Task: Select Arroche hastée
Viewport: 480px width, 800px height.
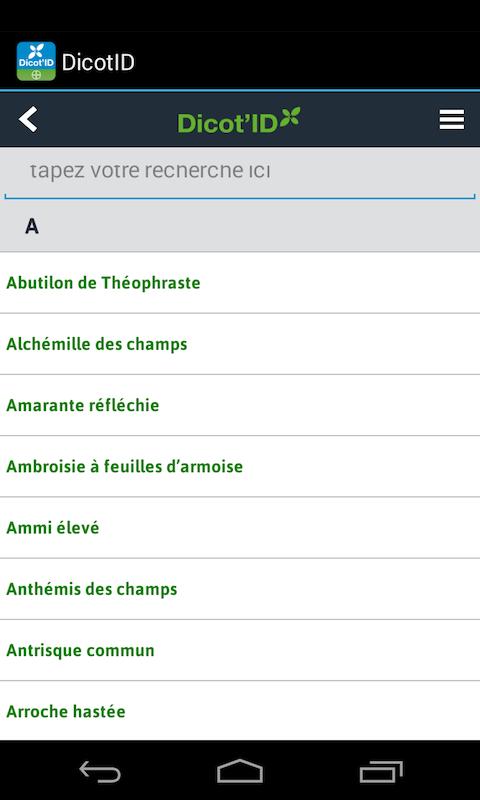Action: tap(240, 711)
